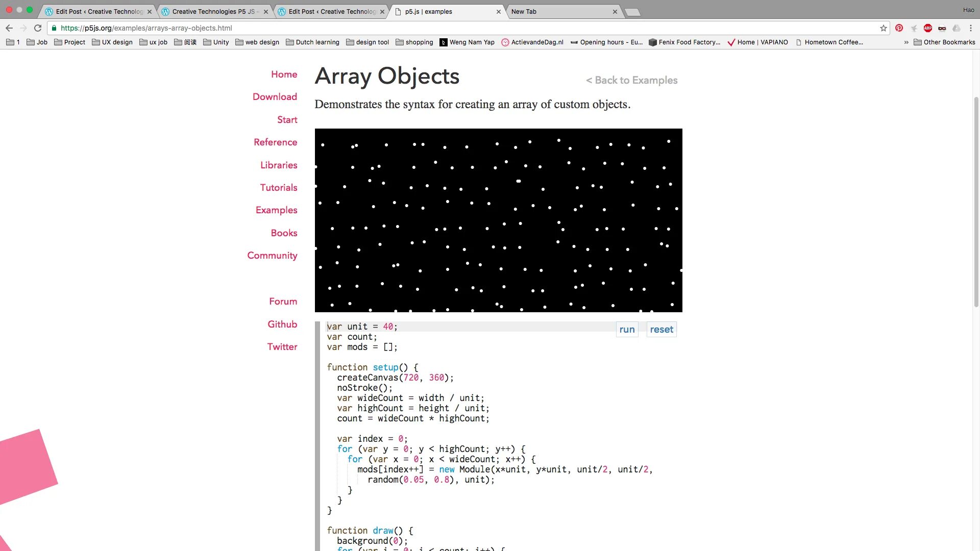Screen dimensions: 980x551
Task: Open the Dutch learning bookmark folder
Action: (x=312, y=42)
